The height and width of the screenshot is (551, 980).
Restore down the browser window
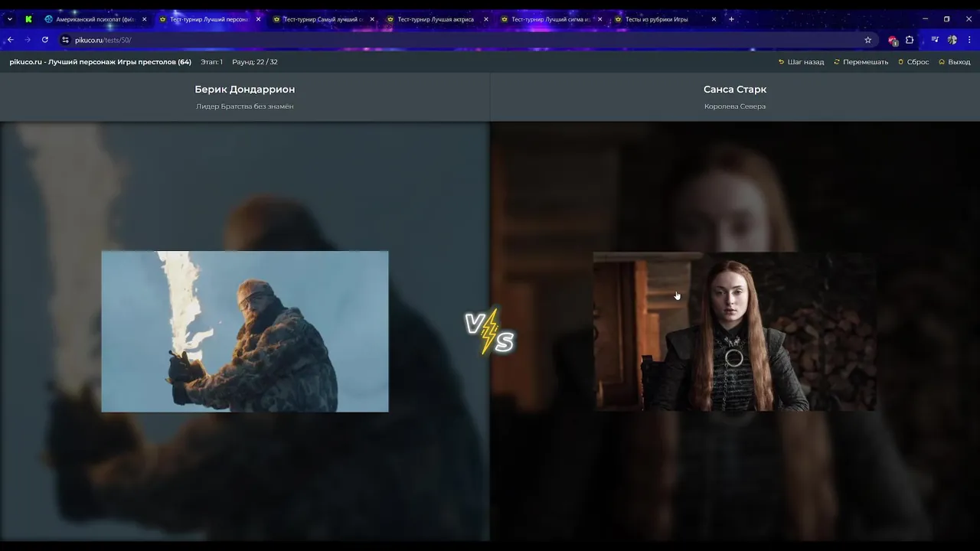click(x=946, y=19)
